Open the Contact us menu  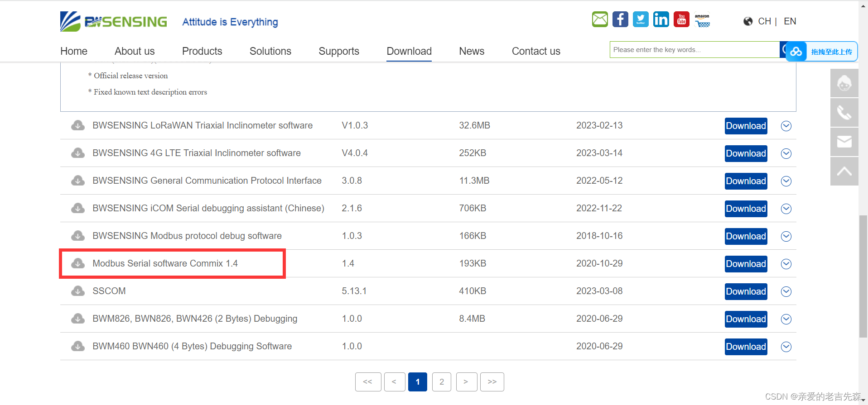pos(536,51)
